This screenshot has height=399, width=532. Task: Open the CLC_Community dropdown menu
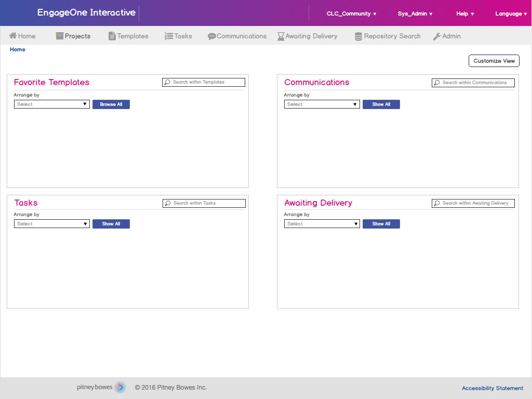click(351, 14)
